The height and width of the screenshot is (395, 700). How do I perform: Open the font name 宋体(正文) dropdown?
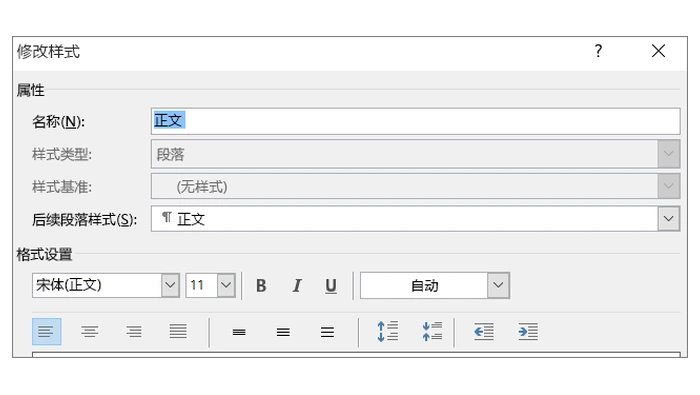[x=170, y=285]
